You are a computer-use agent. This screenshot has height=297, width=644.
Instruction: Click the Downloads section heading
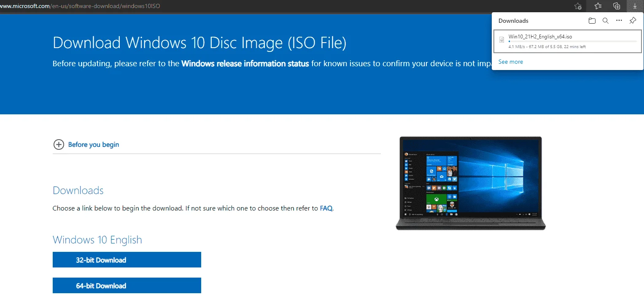(x=78, y=191)
